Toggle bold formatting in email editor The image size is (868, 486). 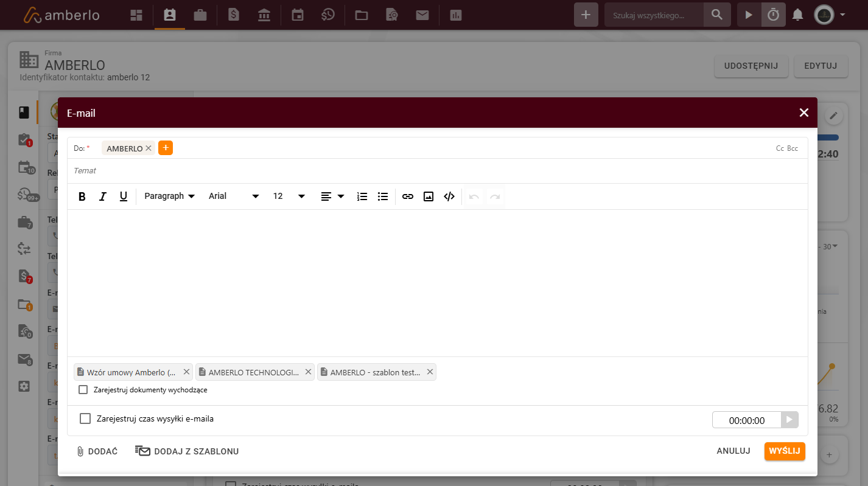[82, 196]
